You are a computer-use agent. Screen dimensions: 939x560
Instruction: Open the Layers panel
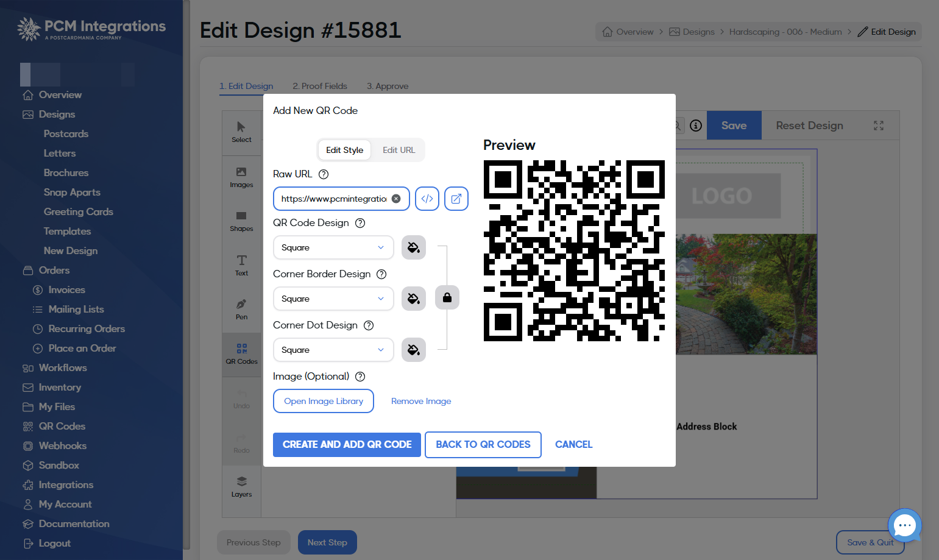pyautogui.click(x=241, y=486)
